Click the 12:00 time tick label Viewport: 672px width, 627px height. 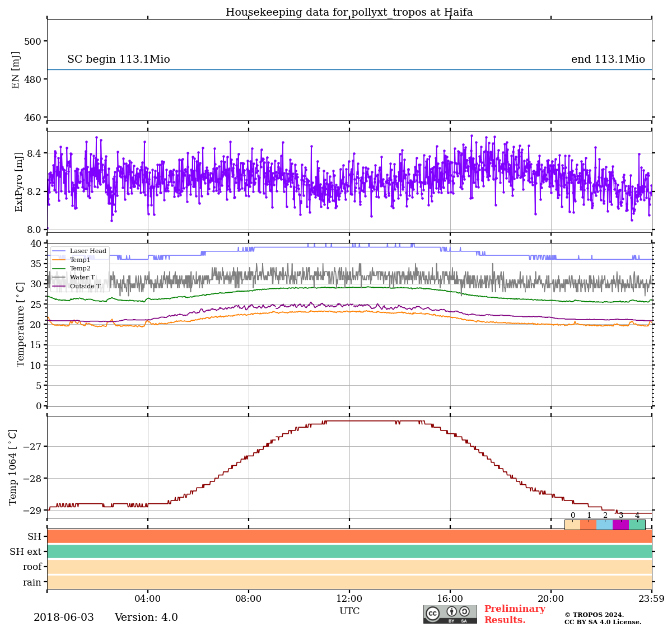[349, 598]
